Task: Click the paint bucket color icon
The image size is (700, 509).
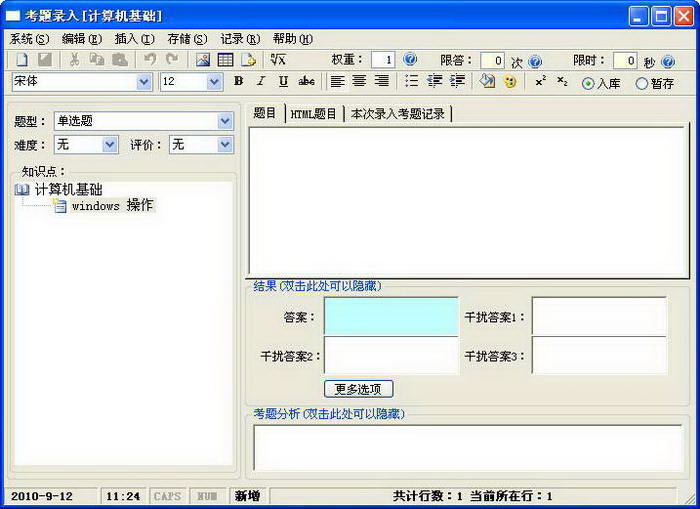Action: 488,81
